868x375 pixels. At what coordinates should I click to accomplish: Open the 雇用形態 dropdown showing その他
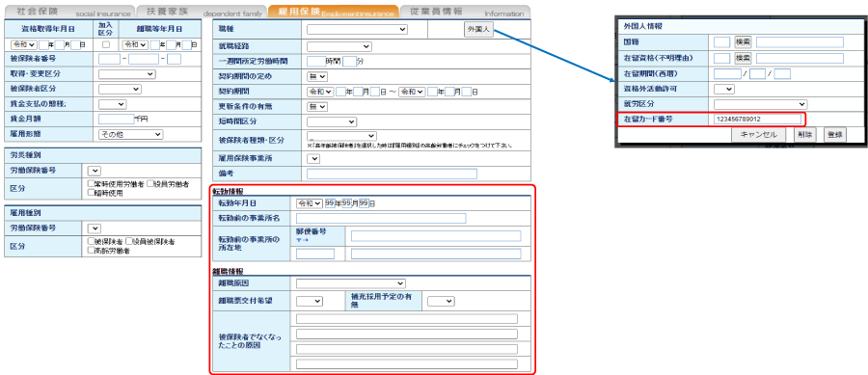point(130,134)
